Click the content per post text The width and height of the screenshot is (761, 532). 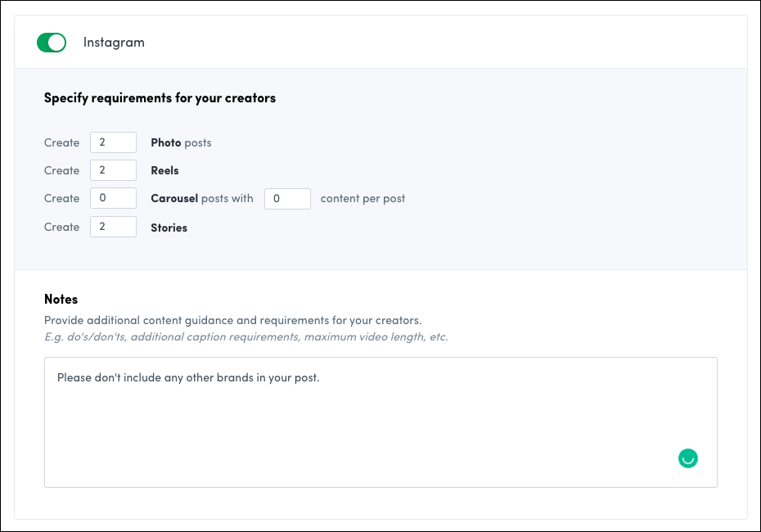[x=362, y=198]
